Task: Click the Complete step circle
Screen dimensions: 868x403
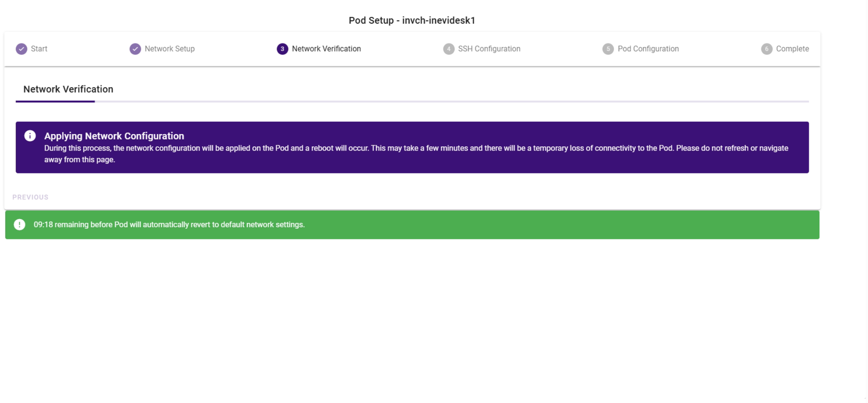Action: pyautogui.click(x=767, y=49)
